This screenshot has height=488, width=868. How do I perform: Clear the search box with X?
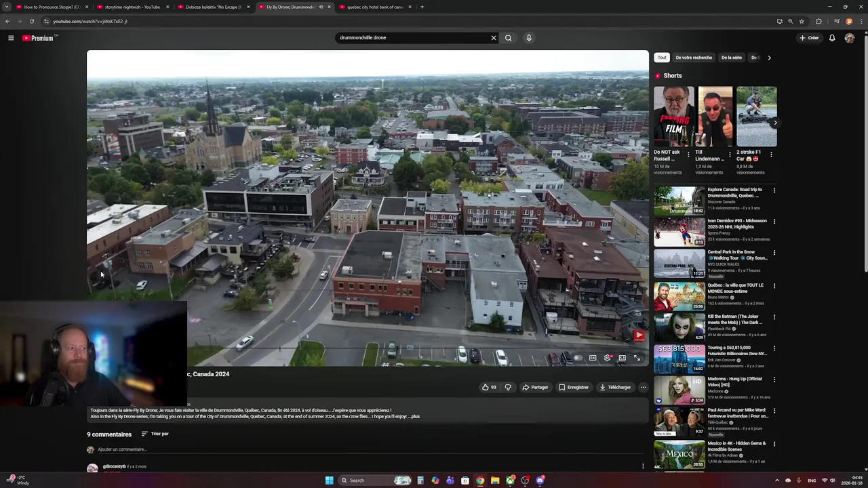pyautogui.click(x=494, y=38)
